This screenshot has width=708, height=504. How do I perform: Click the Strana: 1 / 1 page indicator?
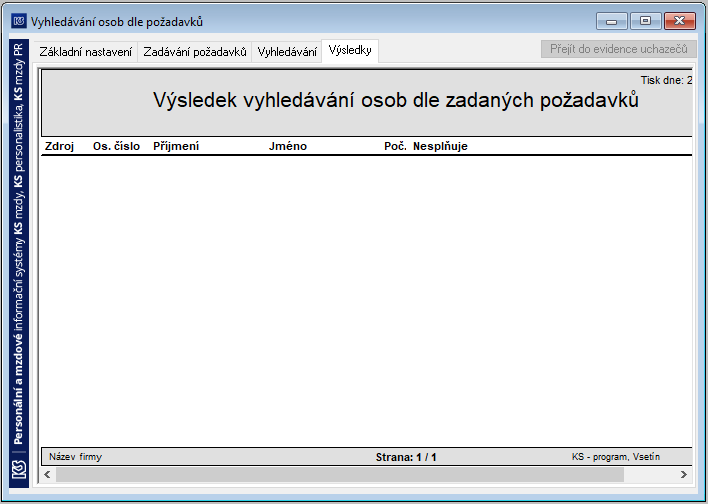click(x=406, y=457)
